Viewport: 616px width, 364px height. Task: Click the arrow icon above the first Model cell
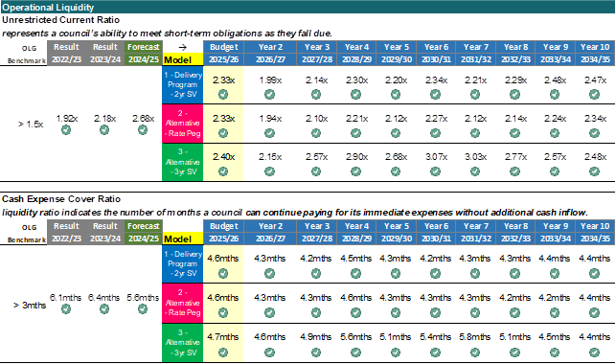pyautogui.click(x=183, y=48)
